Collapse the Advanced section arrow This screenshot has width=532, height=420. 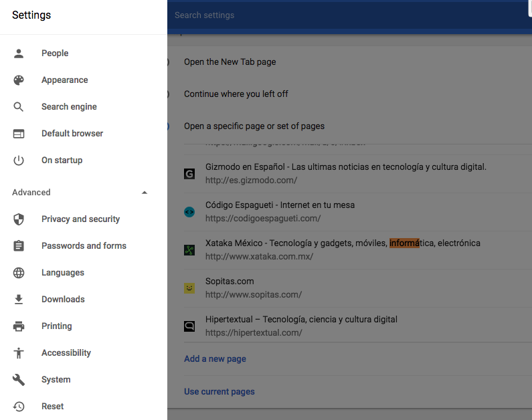tap(145, 193)
